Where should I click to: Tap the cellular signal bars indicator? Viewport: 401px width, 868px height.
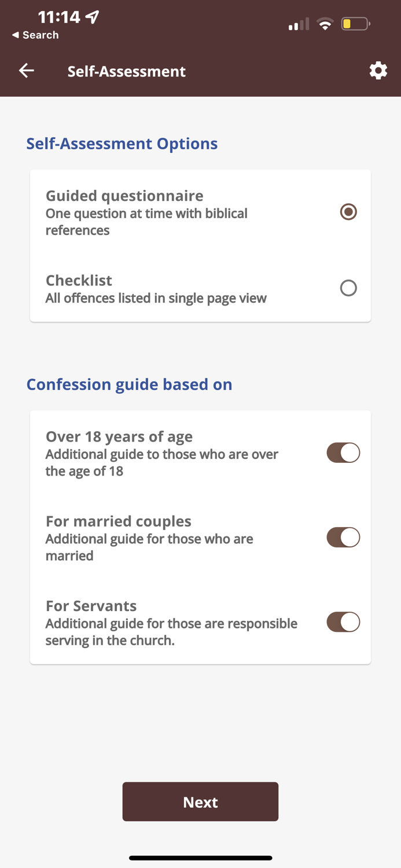point(297,24)
